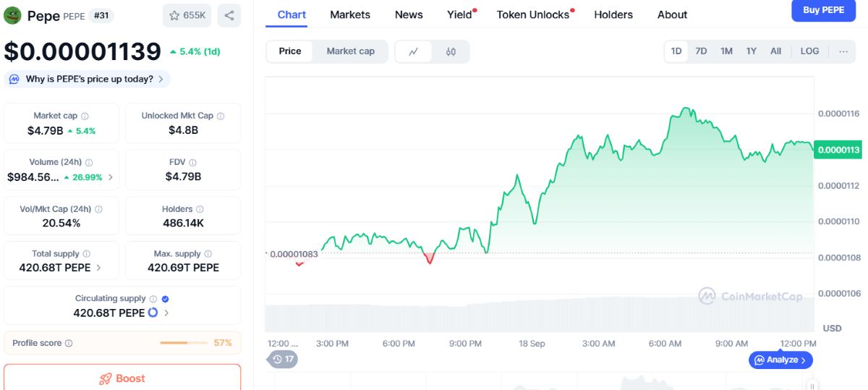Select the 1D time range
868x390 pixels.
point(676,51)
